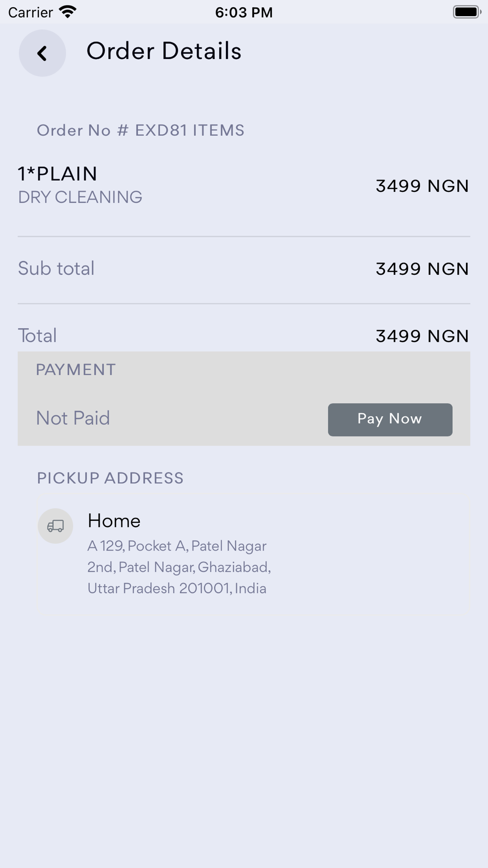
Task: Tap the battery indicator icon
Action: point(467,12)
